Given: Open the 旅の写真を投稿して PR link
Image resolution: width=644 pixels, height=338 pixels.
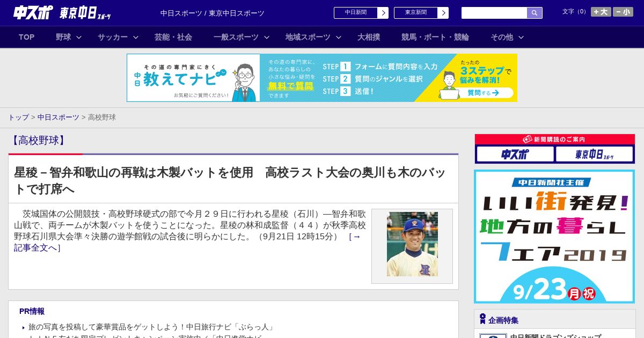Looking at the screenshot, I should 151,327.
